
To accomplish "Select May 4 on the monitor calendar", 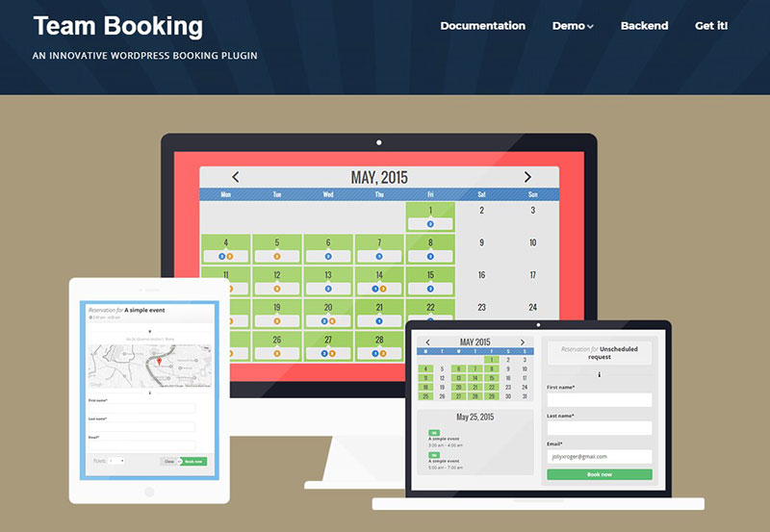I will (x=226, y=249).
